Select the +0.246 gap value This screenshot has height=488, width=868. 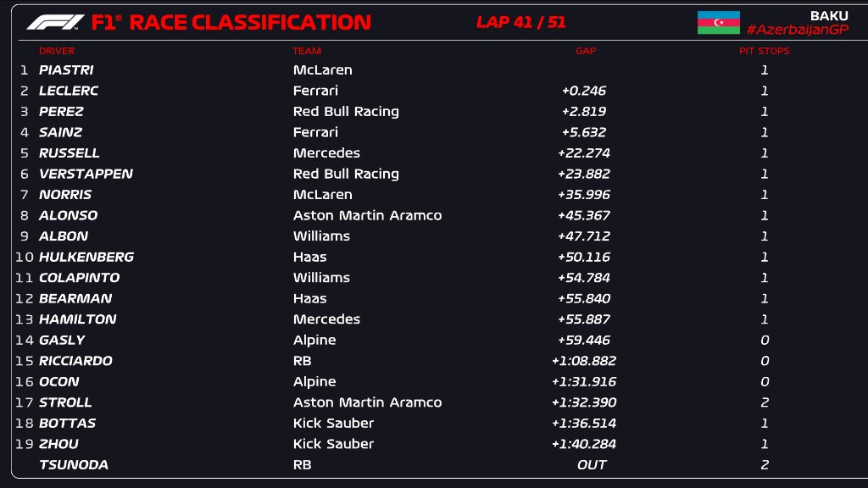tap(584, 91)
